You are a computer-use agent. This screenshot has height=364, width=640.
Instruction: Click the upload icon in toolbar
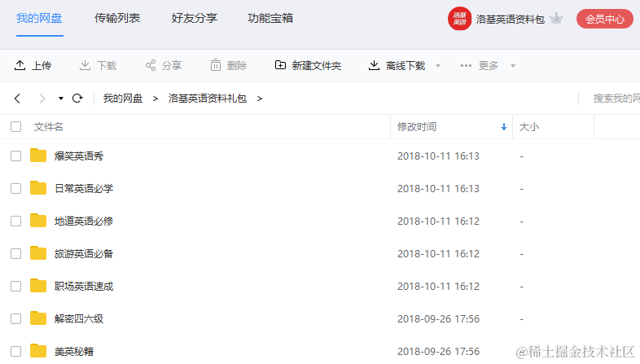tap(20, 65)
